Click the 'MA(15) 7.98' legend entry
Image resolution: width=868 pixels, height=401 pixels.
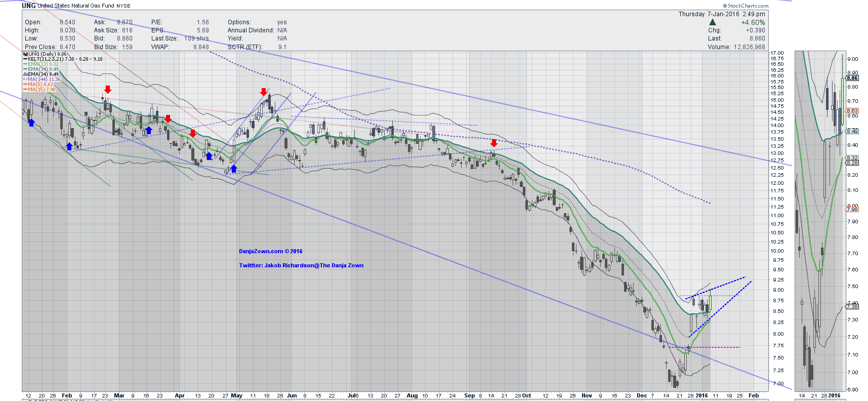point(39,90)
